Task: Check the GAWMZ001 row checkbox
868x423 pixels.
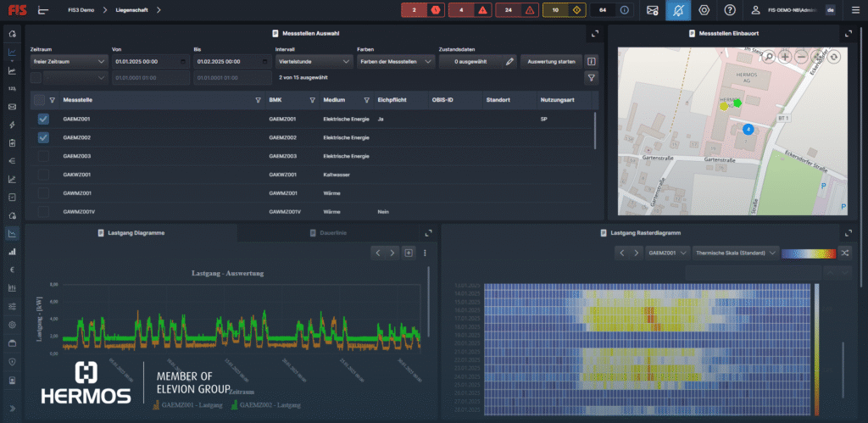Action: point(43,193)
